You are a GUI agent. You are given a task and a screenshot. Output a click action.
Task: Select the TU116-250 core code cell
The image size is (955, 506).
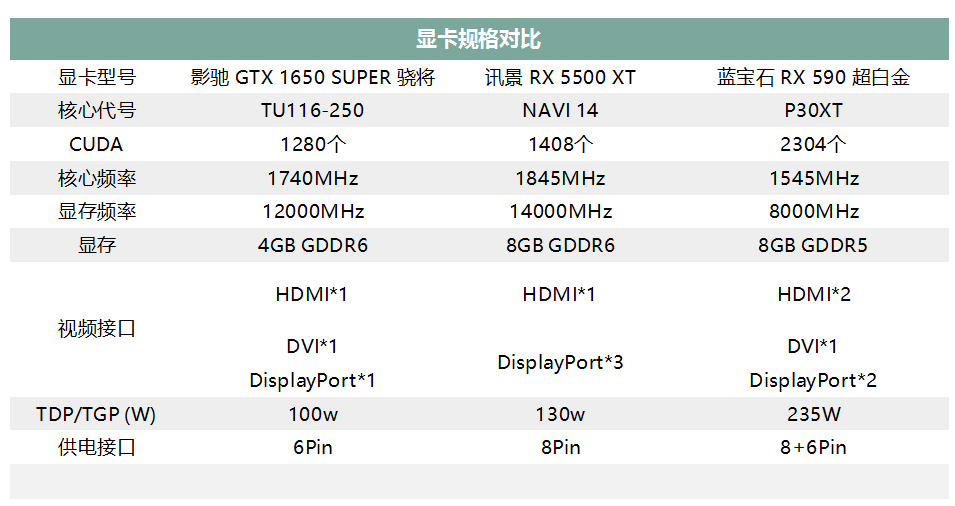coord(312,110)
